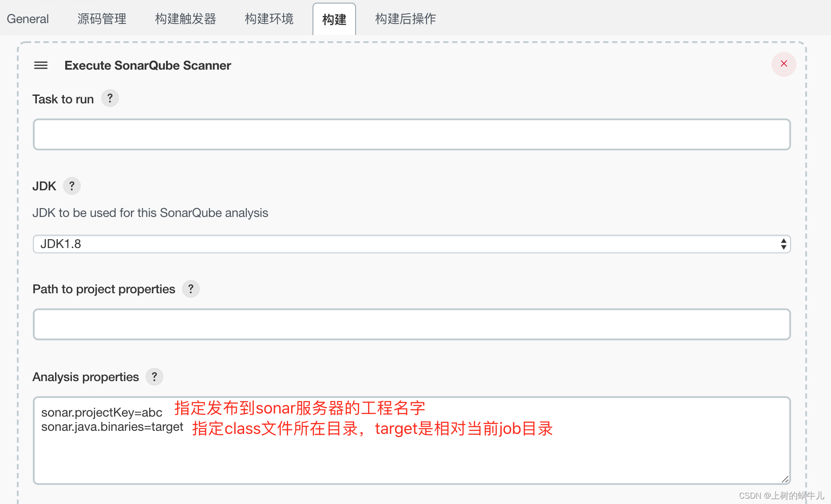This screenshot has height=504, width=831.
Task: Grab the SonarQube step drag handle icon
Action: pyautogui.click(x=41, y=66)
